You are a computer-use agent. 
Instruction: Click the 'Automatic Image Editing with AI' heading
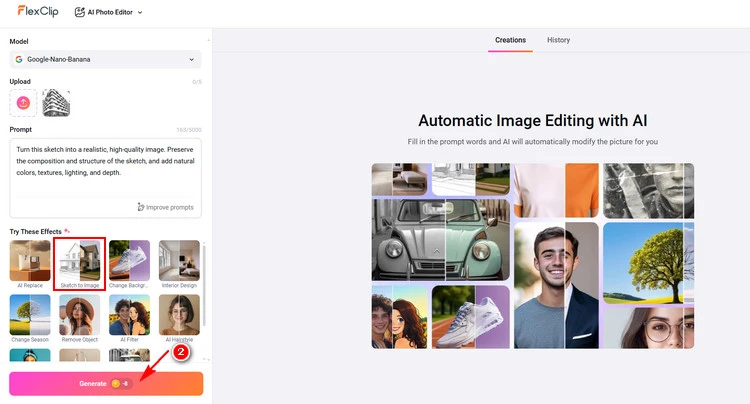click(x=532, y=120)
